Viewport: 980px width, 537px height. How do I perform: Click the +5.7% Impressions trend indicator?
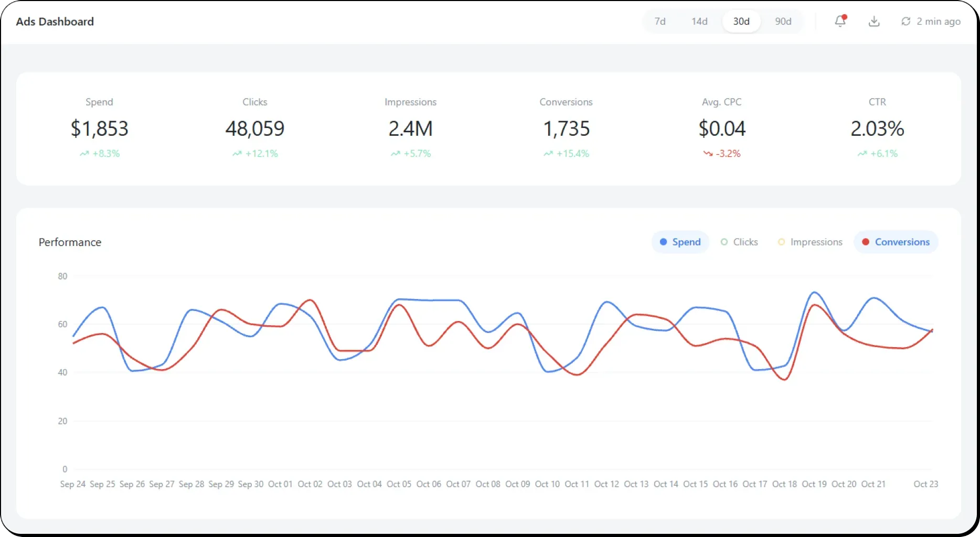[410, 154]
